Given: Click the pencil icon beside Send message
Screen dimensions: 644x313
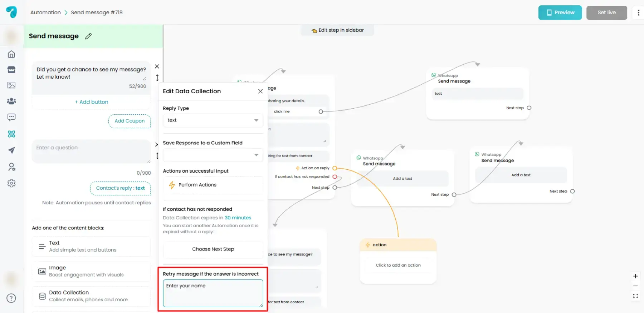Looking at the screenshot, I should tap(88, 36).
